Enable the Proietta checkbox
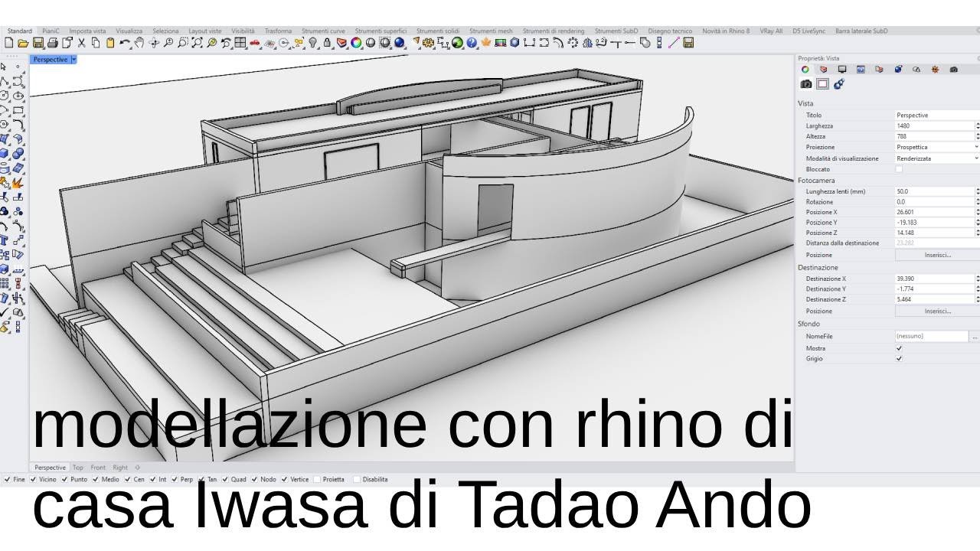This screenshot has width=980, height=551. click(x=316, y=479)
